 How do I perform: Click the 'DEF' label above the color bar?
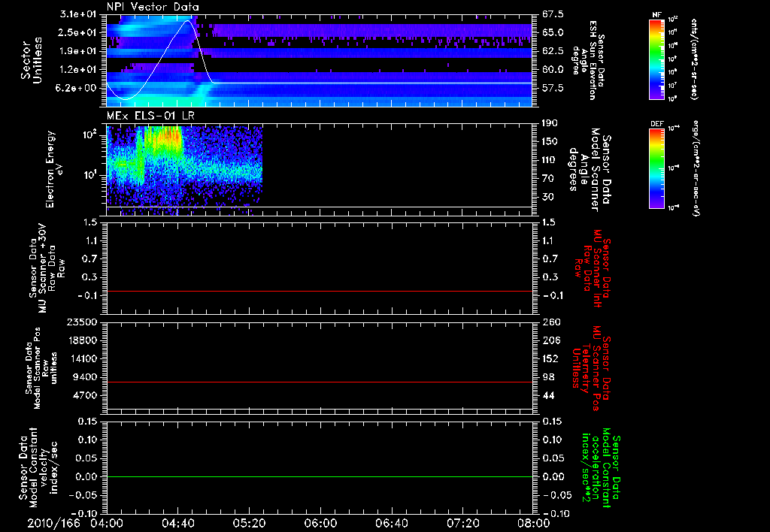657,124
